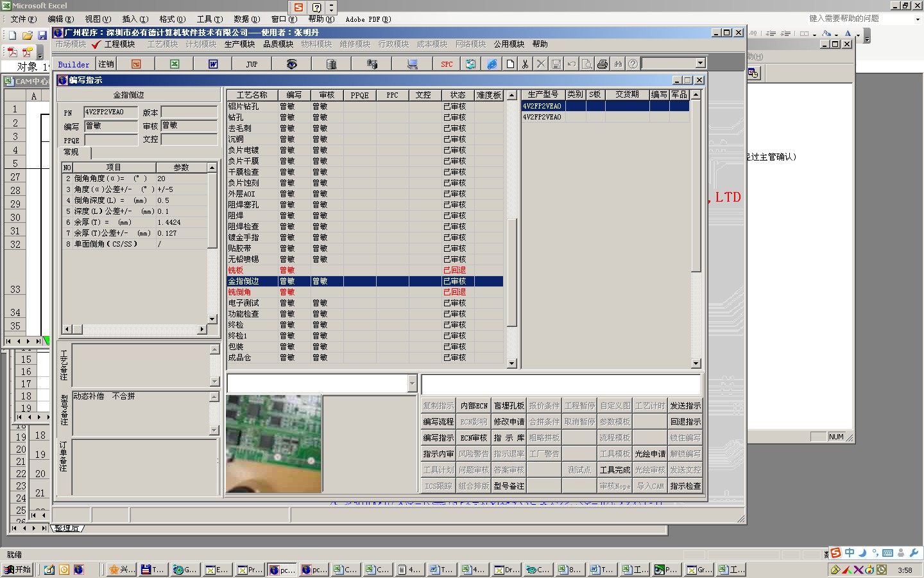The image size is (924, 578).
Task: Click the new blank document icon
Action: tap(510, 64)
